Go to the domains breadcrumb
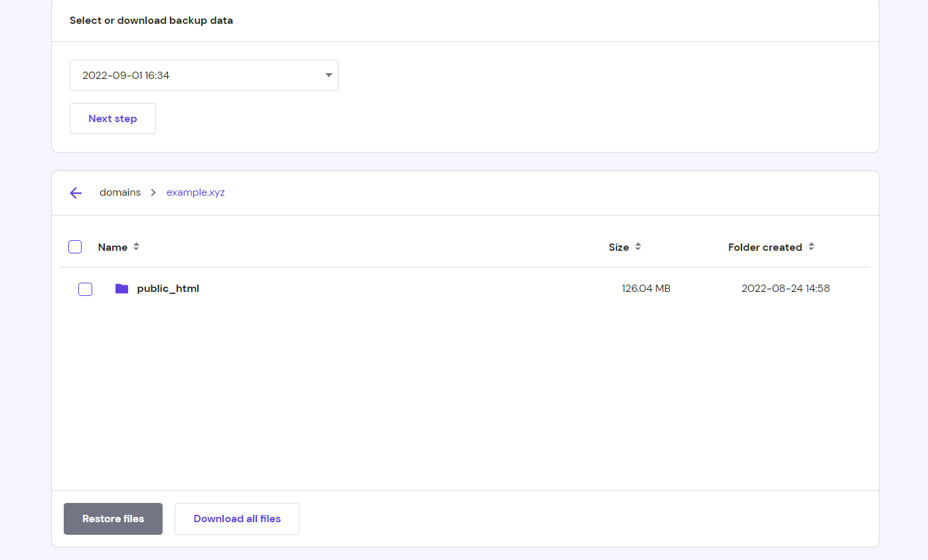This screenshot has height=560, width=928. point(120,193)
